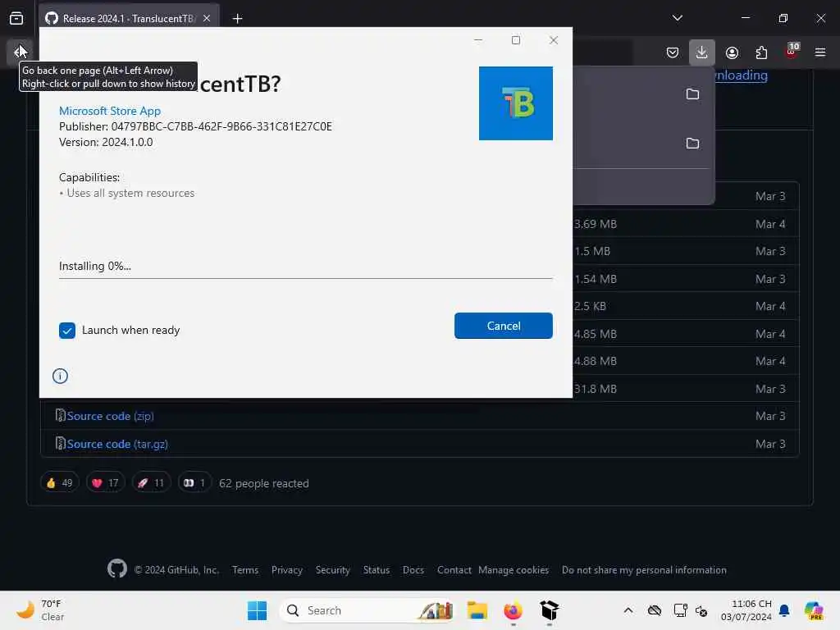Click the 3.69 MB asset size

596,224
